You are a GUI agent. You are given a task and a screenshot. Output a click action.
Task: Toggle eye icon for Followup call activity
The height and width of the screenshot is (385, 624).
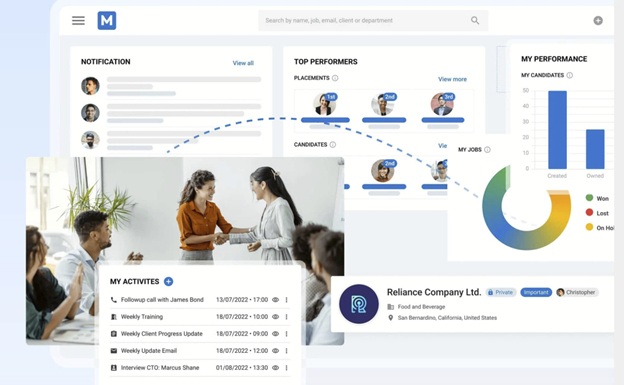point(275,300)
